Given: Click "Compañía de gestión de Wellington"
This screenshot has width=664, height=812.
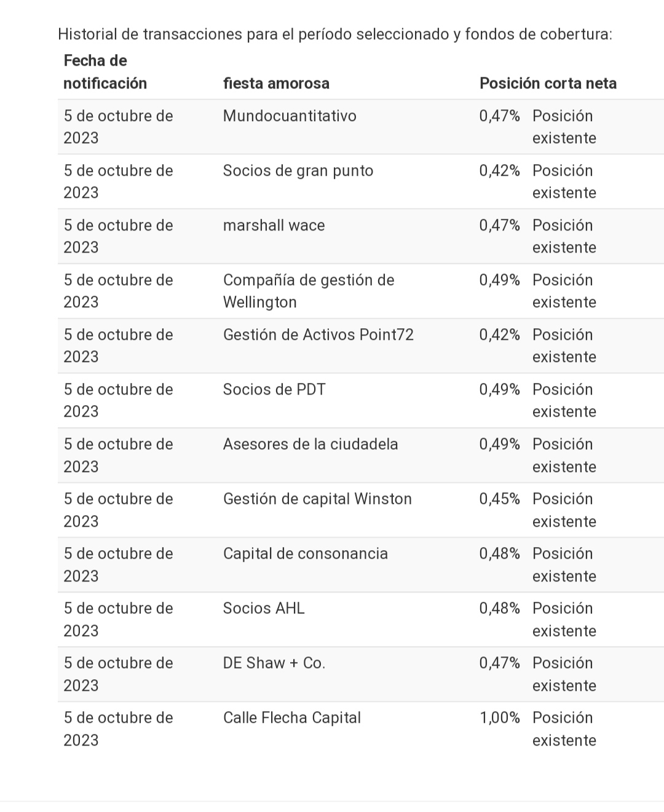Looking at the screenshot, I should tap(309, 291).
